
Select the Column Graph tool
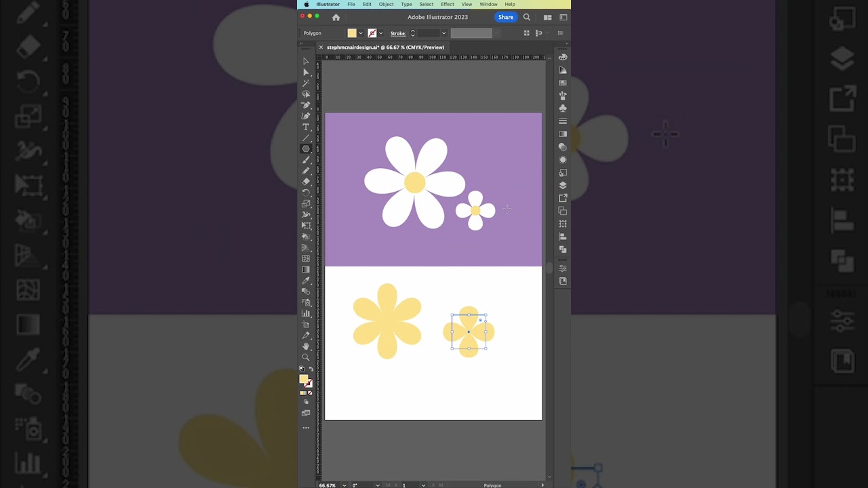(306, 313)
